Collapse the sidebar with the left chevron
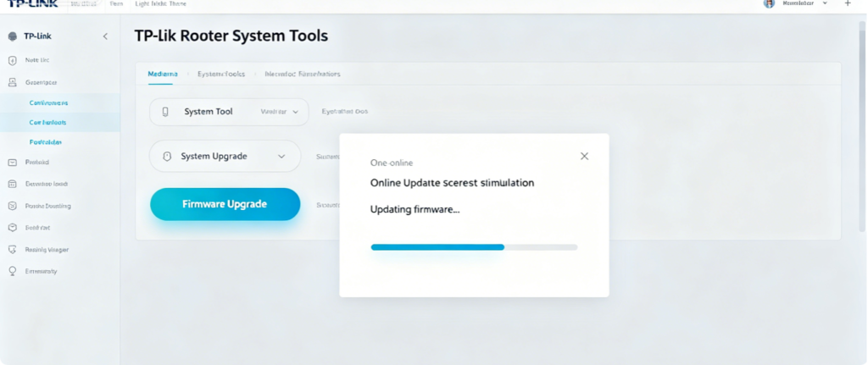The height and width of the screenshot is (365, 868). (x=105, y=36)
